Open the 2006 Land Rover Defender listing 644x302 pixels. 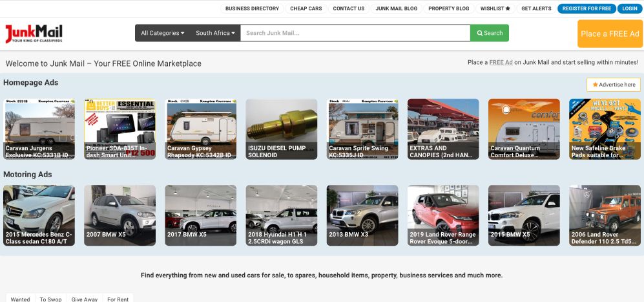[605, 215]
